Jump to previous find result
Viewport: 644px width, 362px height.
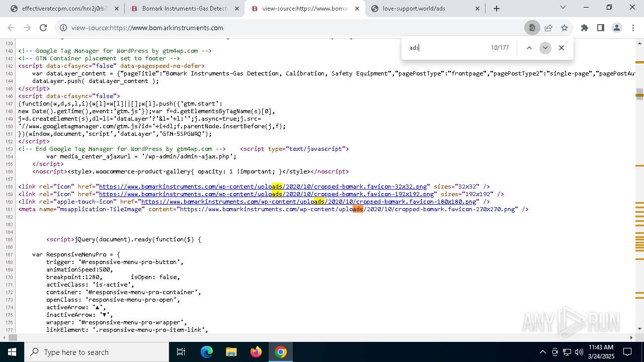pos(529,48)
